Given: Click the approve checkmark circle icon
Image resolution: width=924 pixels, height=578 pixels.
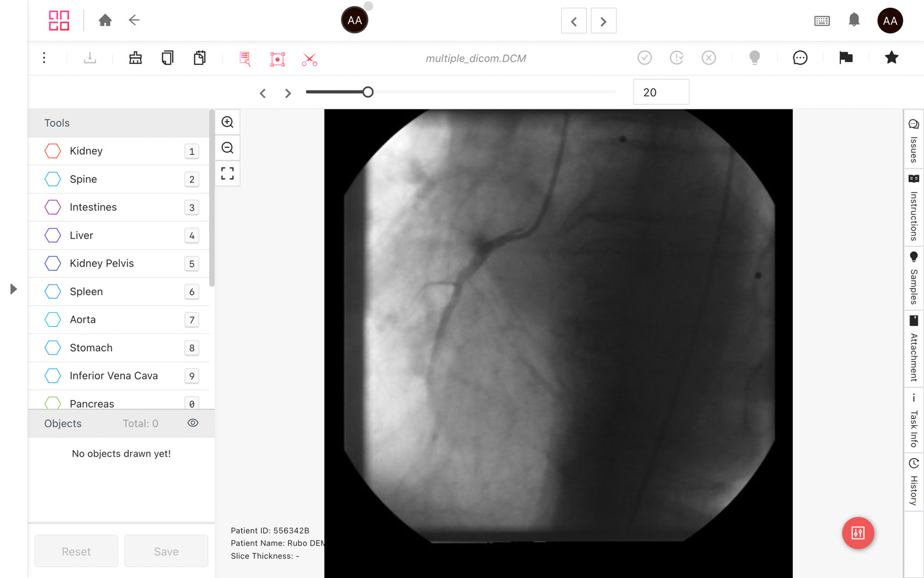Looking at the screenshot, I should [644, 58].
